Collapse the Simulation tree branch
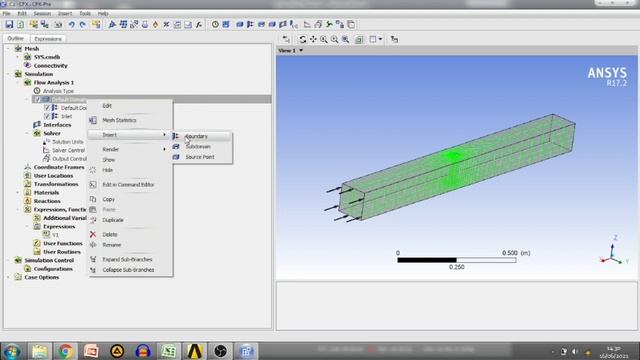Image resolution: width=640 pixels, height=360 pixels. (x=8, y=74)
